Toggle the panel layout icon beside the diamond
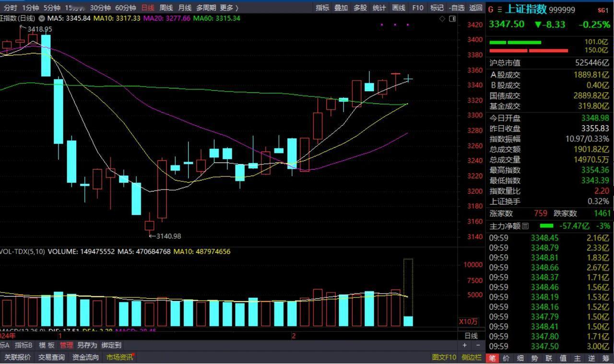 tap(452, 18)
